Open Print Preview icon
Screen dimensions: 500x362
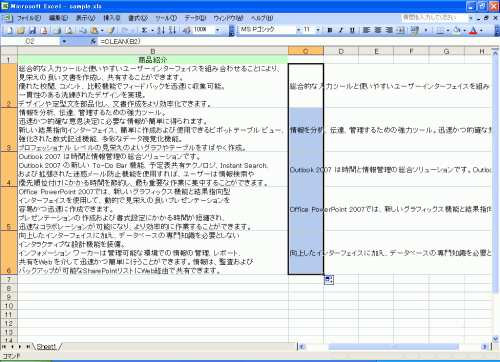69,31
